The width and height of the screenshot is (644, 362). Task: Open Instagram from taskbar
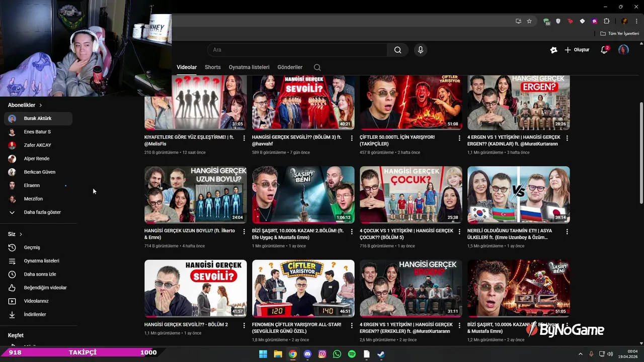323,354
